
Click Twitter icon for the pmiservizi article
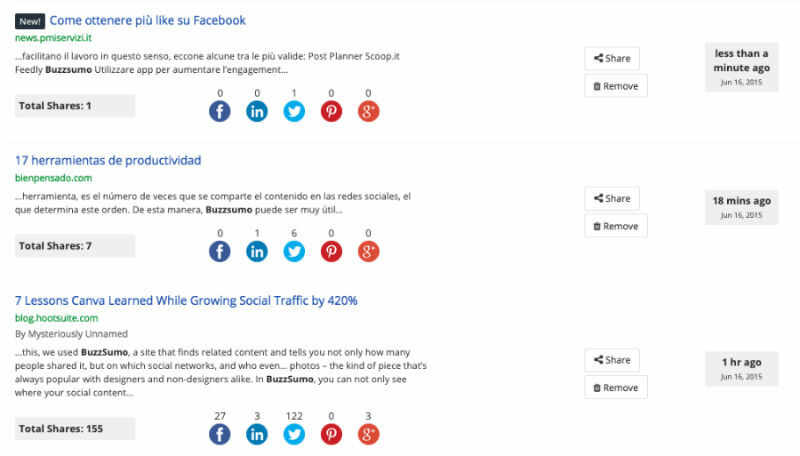(x=294, y=112)
